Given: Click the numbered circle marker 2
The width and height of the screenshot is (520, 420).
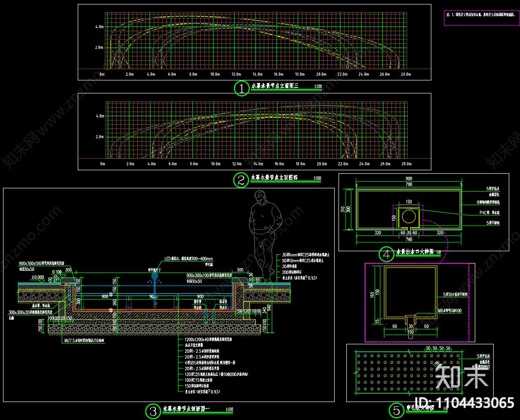Looking at the screenshot, I should coord(241,180).
